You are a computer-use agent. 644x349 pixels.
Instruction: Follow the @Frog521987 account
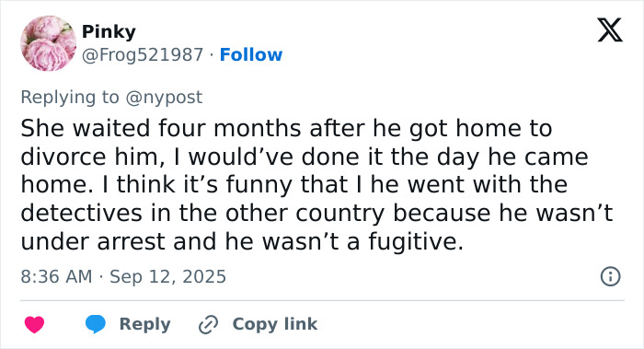pos(251,54)
